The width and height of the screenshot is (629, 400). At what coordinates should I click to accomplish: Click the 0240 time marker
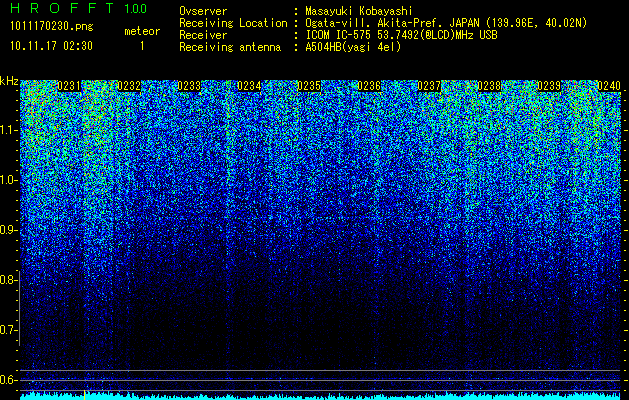pyautogui.click(x=609, y=86)
